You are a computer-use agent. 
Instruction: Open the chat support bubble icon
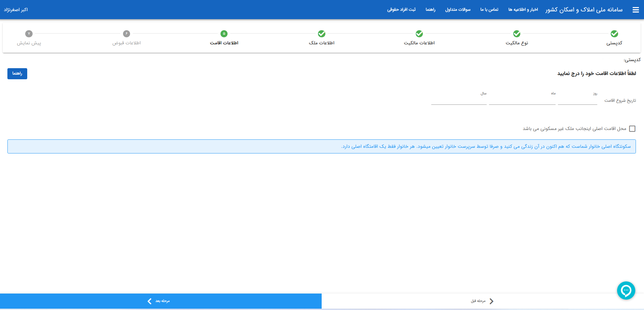click(626, 290)
